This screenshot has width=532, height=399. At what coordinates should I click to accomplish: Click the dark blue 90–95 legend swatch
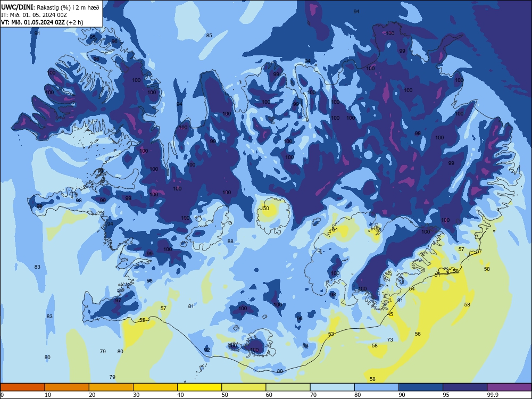coord(421,387)
